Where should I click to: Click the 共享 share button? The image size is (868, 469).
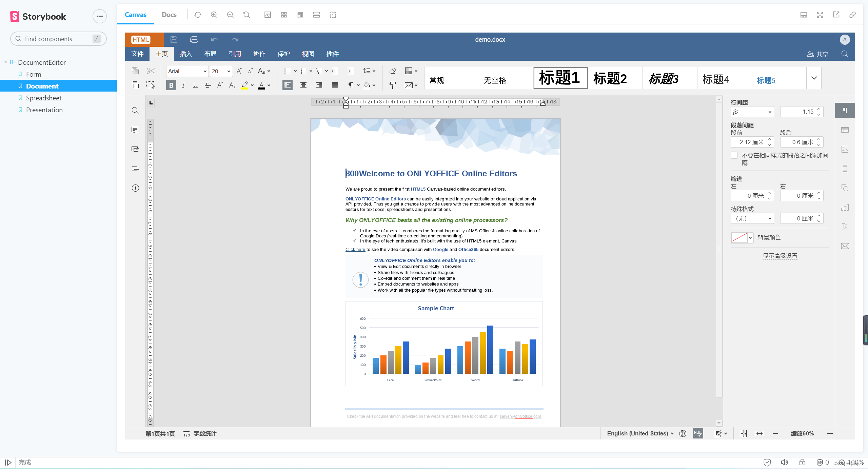817,54
